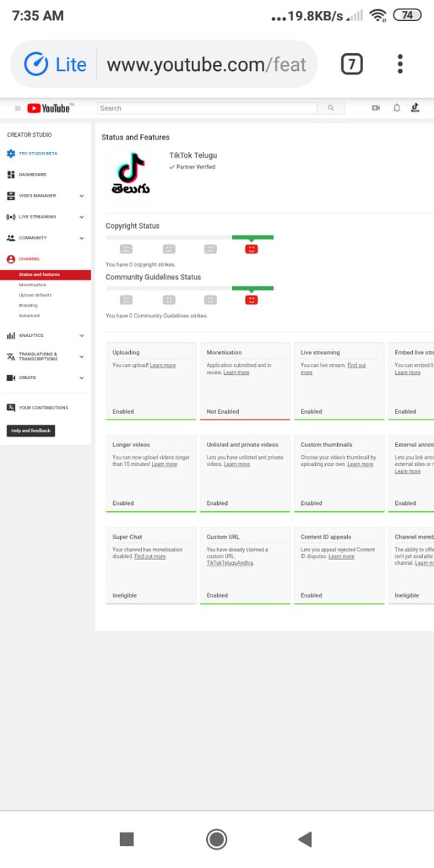
Task: Open Learn more in Content ID appeals card
Action: coord(341,556)
